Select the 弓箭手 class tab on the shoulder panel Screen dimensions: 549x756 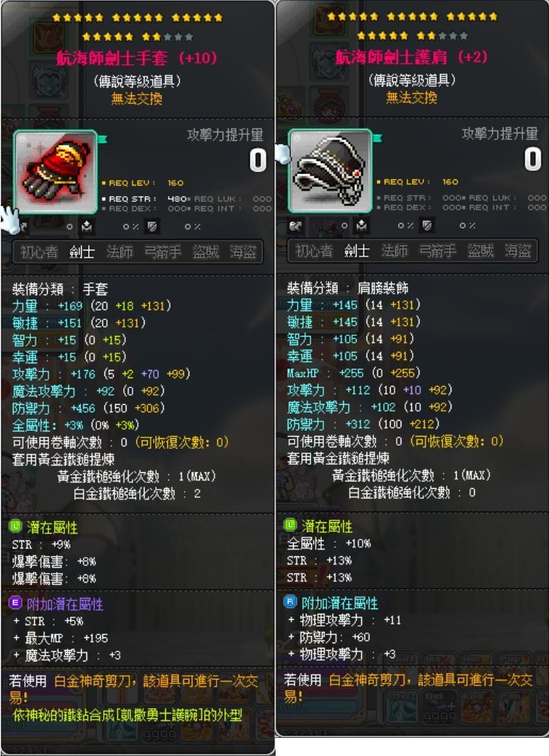tap(437, 250)
